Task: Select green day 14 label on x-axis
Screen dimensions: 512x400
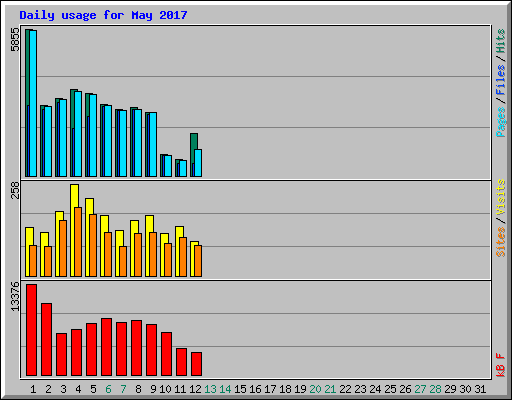Action: coord(225,389)
